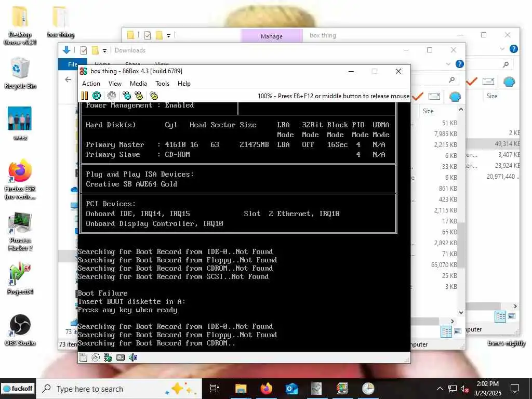This screenshot has width=532, height=399.
Task: Open the 86Box View menu
Action: 115,84
